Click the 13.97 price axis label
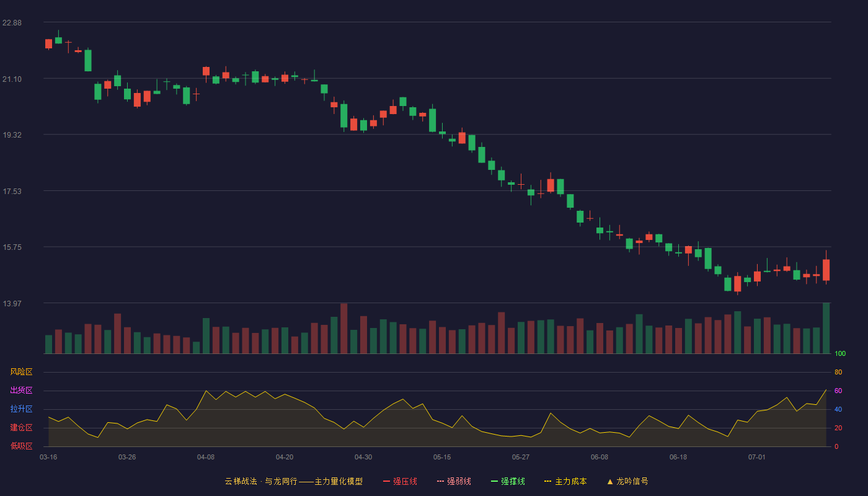The width and height of the screenshot is (868, 496). [12, 303]
